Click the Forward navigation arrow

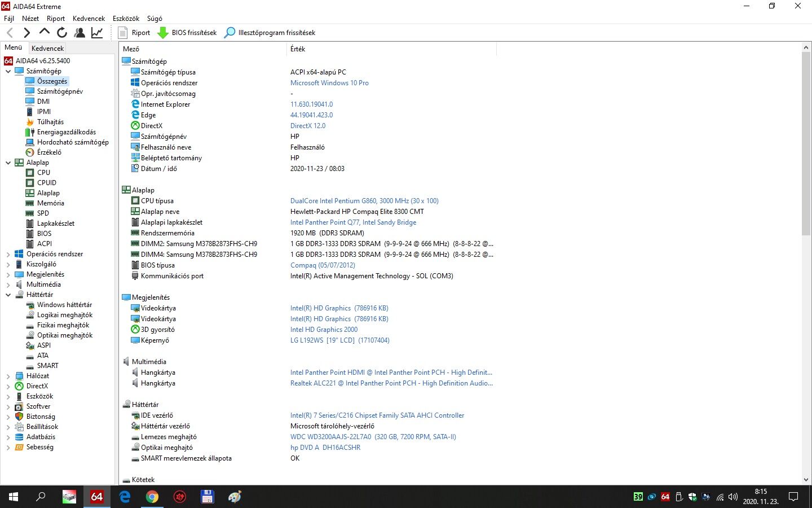coord(27,33)
